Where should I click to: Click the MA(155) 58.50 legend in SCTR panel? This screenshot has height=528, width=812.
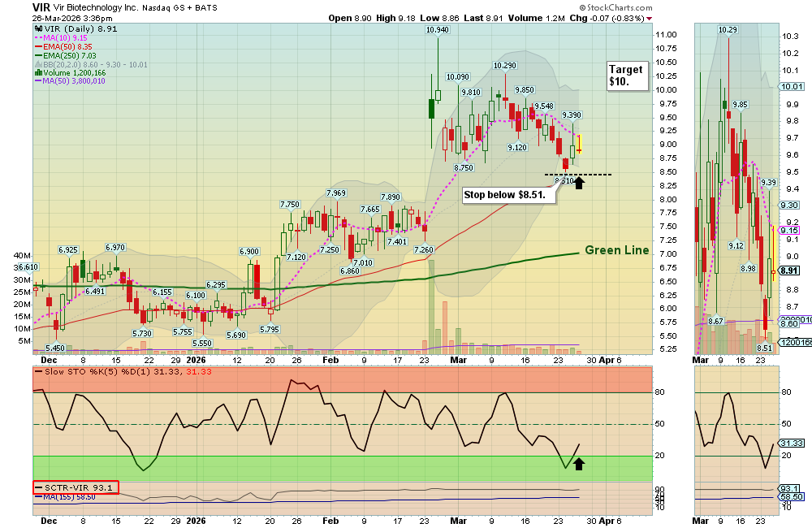coord(65,497)
